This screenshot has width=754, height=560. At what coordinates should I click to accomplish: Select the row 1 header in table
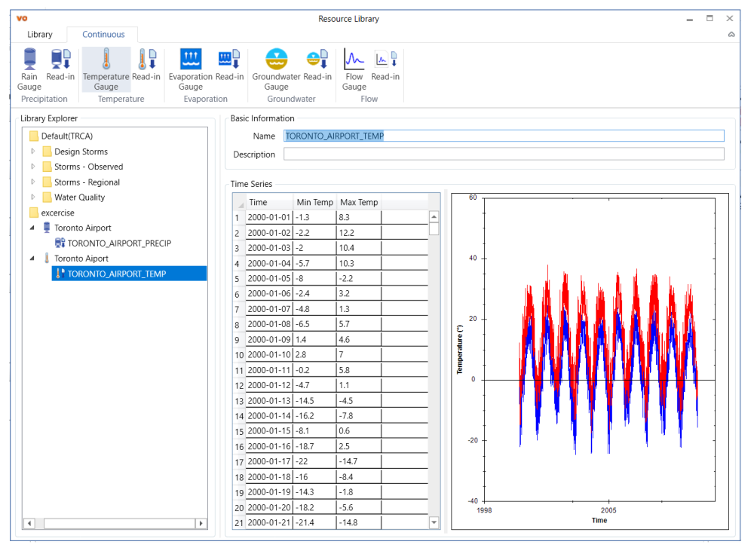pyautogui.click(x=240, y=218)
